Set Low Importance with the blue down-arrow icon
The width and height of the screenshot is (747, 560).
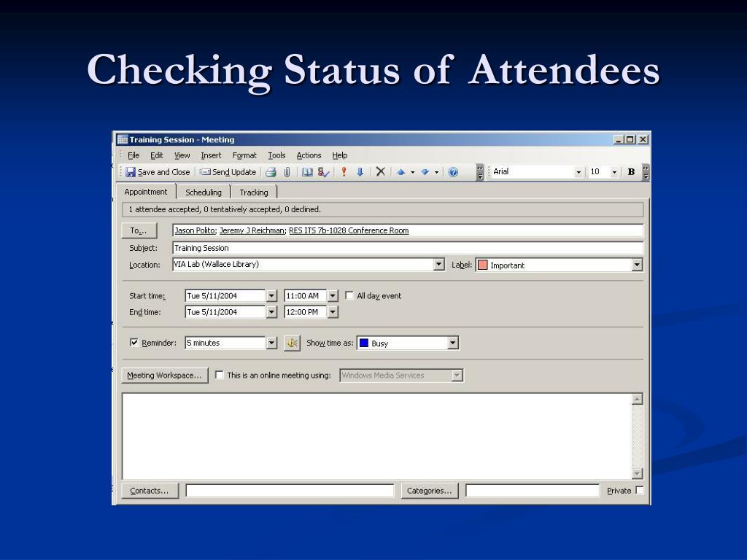point(360,172)
